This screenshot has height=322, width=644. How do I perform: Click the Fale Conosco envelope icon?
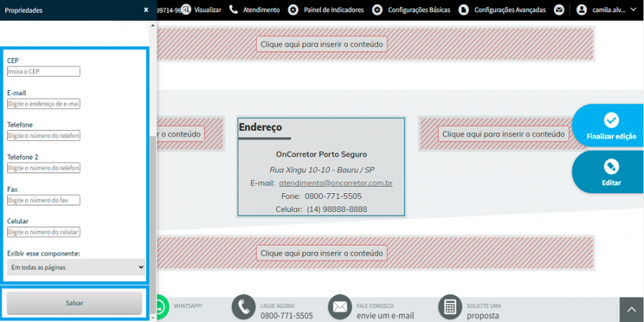point(340,307)
